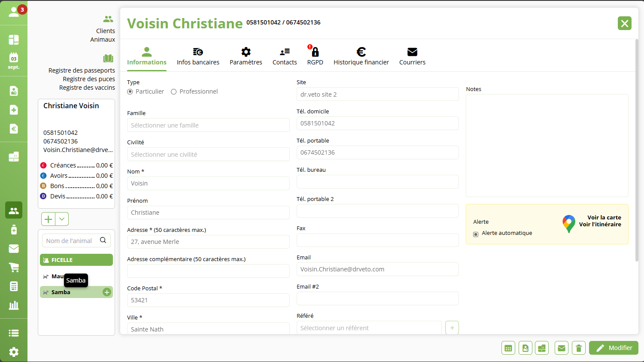This screenshot has height=362, width=644.
Task: Click green plus icon next to Samba
Action: (x=107, y=292)
